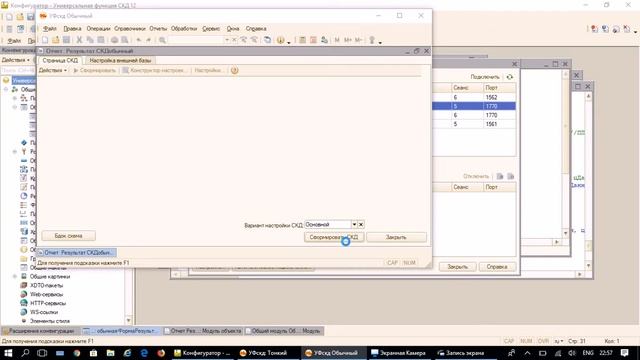Viewport: 640px width, 360px height.
Task: Select the Отчет Результат СКДобычный window tab
Action: [77, 253]
